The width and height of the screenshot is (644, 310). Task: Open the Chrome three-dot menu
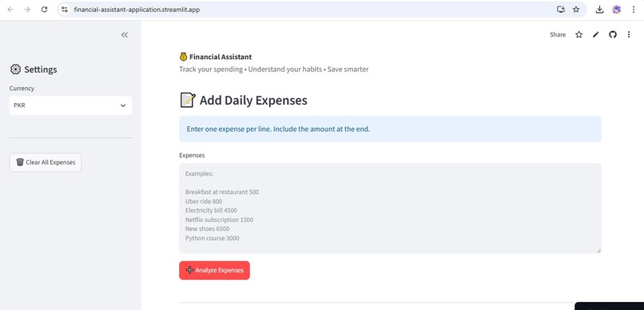(x=633, y=10)
